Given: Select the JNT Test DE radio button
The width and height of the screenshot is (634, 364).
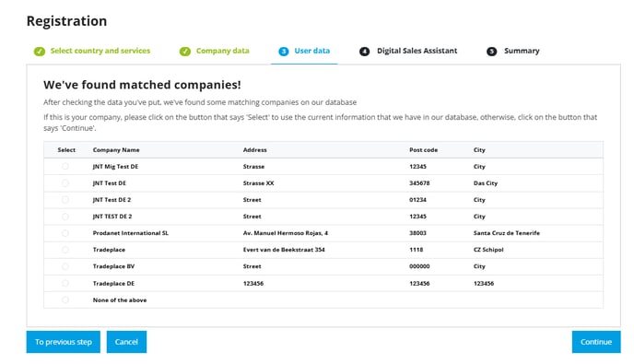Looking at the screenshot, I should [65, 183].
